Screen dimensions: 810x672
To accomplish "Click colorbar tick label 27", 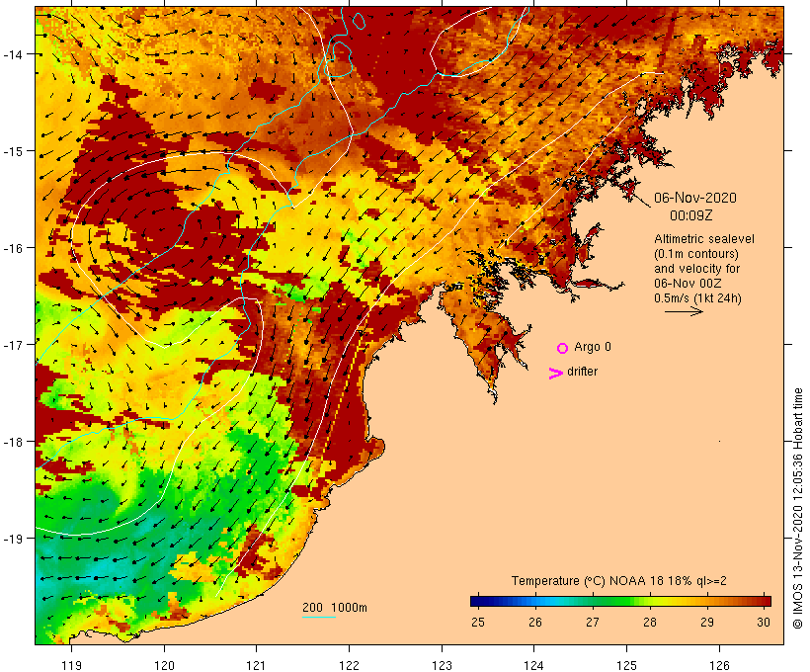I will point(593,622).
